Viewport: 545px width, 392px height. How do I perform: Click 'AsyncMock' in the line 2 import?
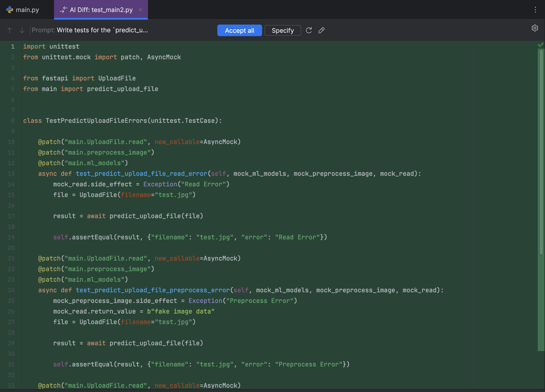[x=164, y=57]
